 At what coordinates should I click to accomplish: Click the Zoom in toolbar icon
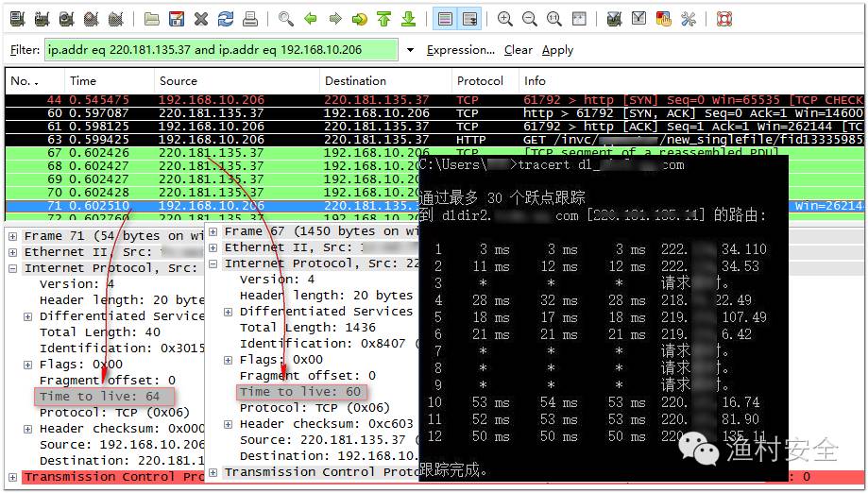(504, 19)
